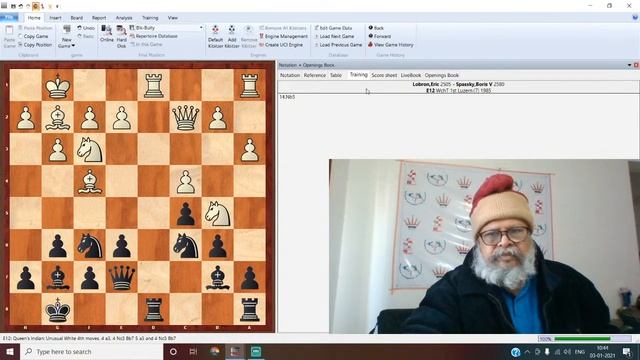Open the File menu tab
Viewport: 640px width, 360px height.
click(x=9, y=18)
